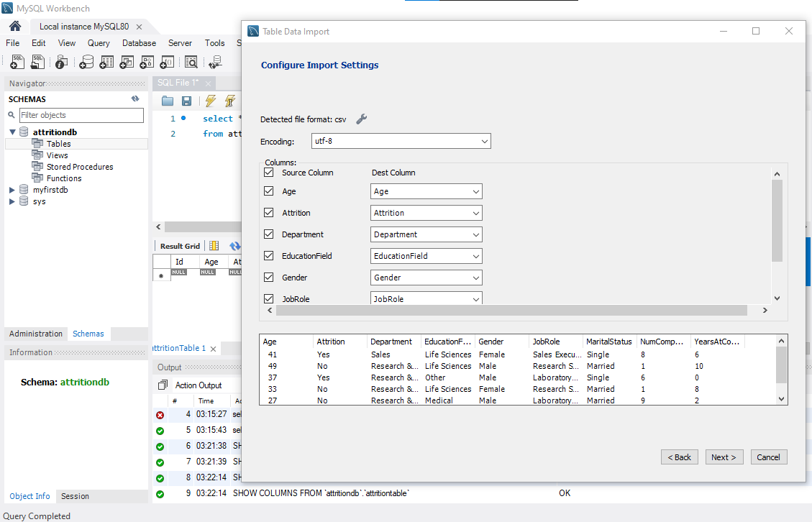Click the Action Output copy icon
Viewport: 812px width, 522px height.
[x=163, y=385]
